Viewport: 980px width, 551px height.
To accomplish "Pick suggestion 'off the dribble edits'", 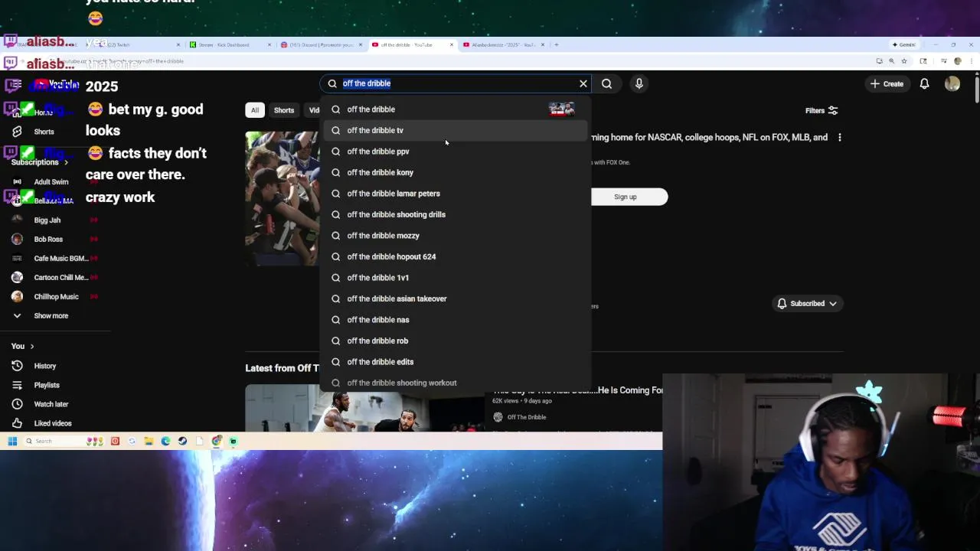I will point(456,362).
